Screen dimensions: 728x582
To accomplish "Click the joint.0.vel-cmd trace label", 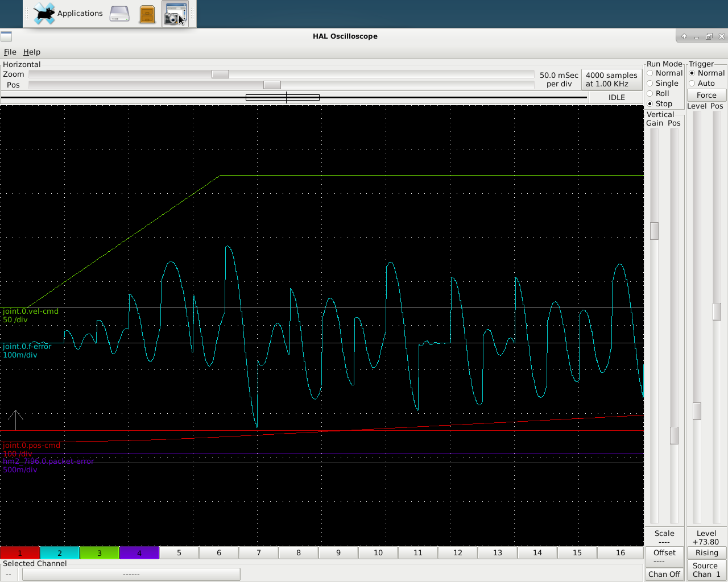I will [31, 311].
